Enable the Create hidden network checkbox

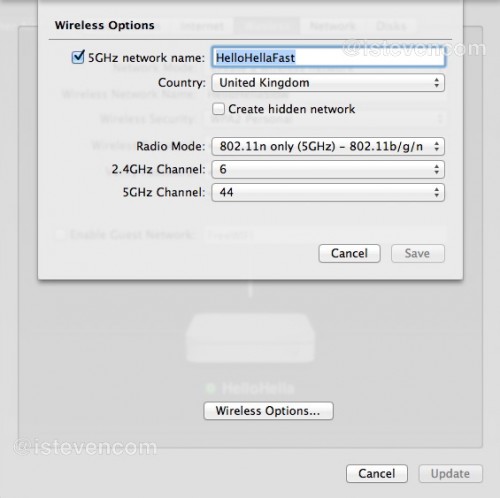[218, 109]
